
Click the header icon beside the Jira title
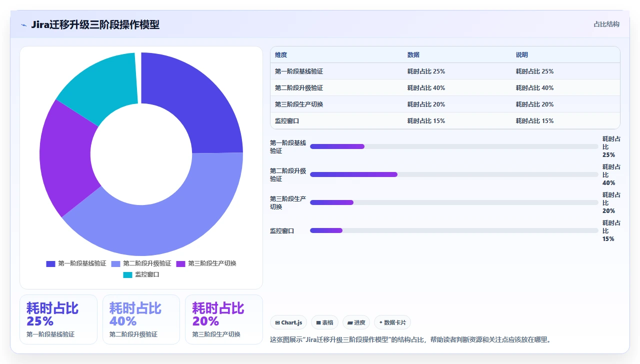tap(24, 25)
